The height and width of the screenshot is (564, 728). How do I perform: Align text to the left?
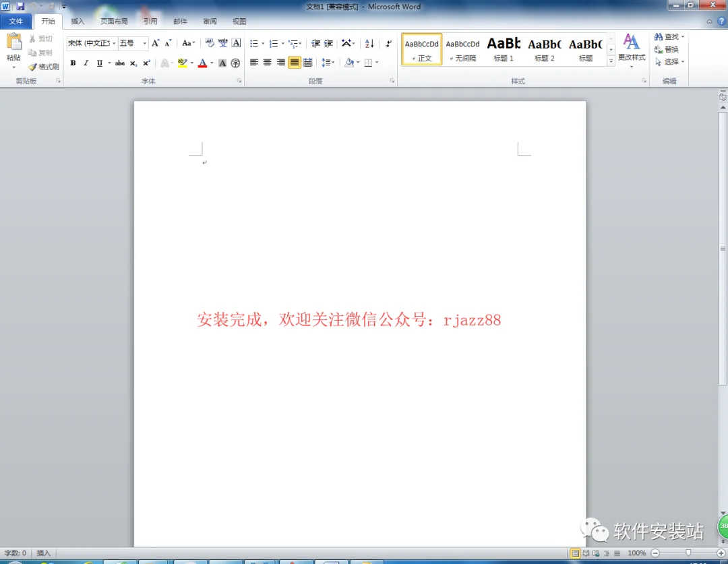click(254, 63)
